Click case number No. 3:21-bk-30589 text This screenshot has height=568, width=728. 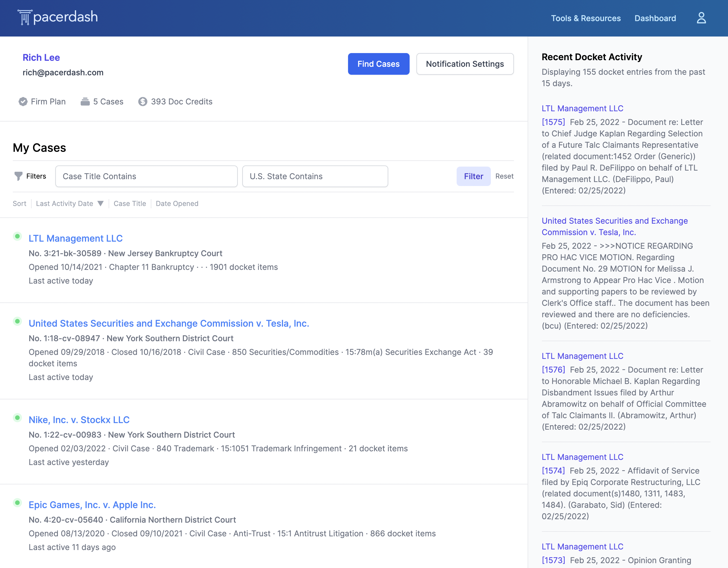pyautogui.click(x=65, y=254)
